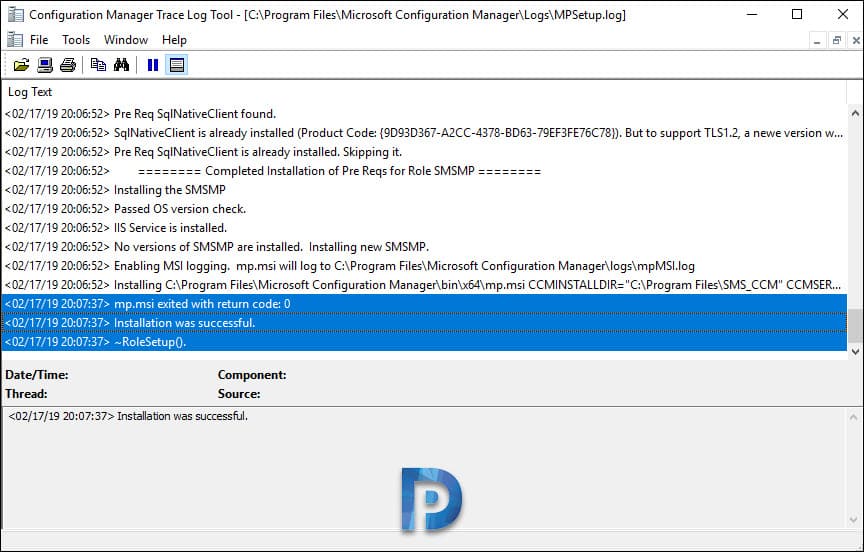864x552 pixels.
Task: Click the Find binoculars icon
Action: point(121,65)
